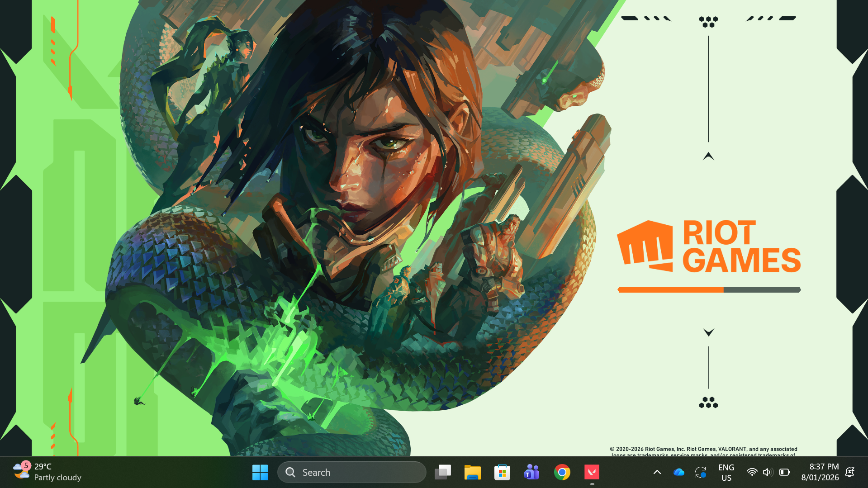Open Task View to see virtual desktops
Image resolution: width=868 pixels, height=488 pixels.
coord(443,472)
